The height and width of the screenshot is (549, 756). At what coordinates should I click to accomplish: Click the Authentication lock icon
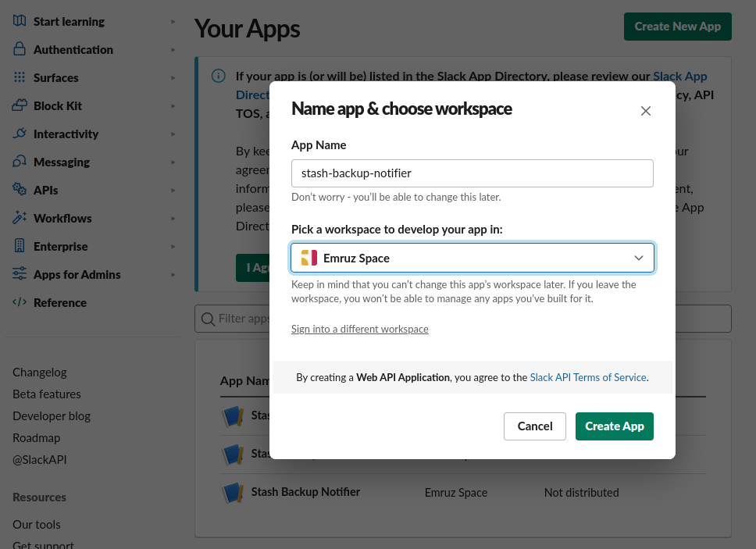click(20, 49)
